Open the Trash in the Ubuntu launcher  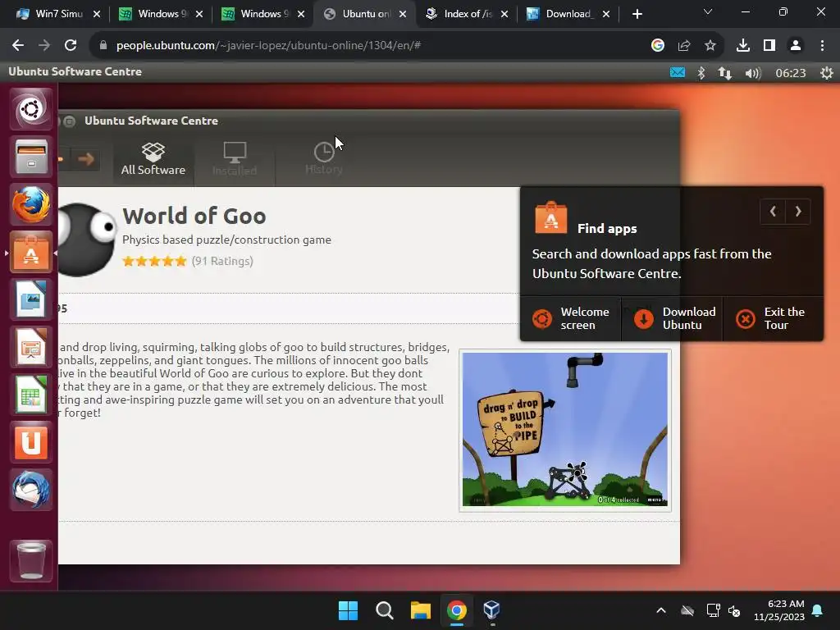[30, 561]
